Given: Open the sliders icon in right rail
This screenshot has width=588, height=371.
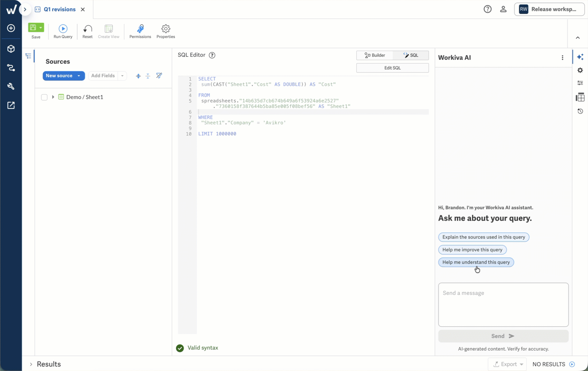Looking at the screenshot, I should click(580, 83).
